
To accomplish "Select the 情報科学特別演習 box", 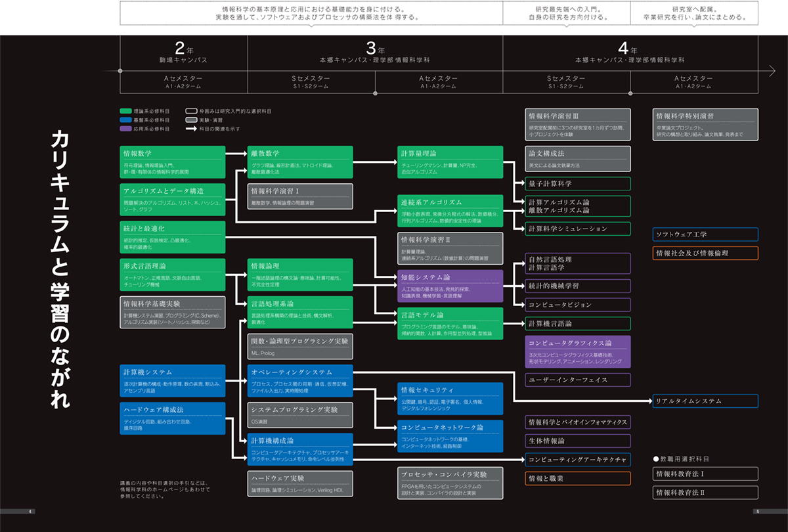I will (x=706, y=125).
